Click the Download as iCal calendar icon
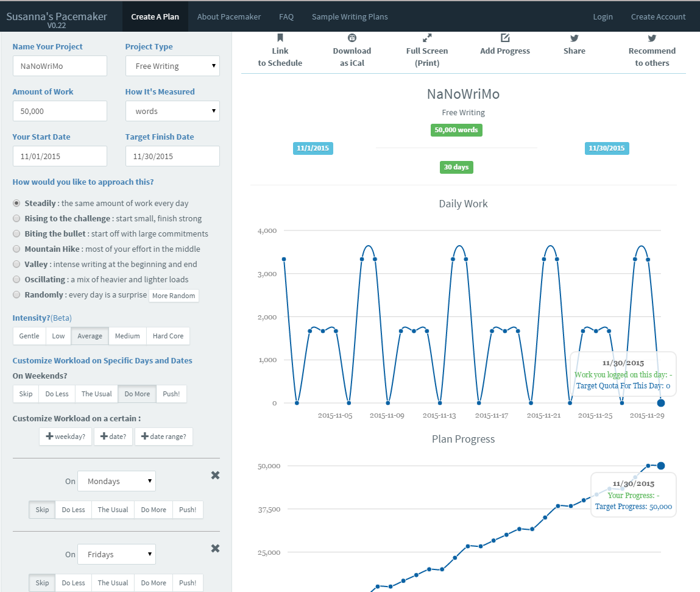700x592 pixels. (352, 38)
